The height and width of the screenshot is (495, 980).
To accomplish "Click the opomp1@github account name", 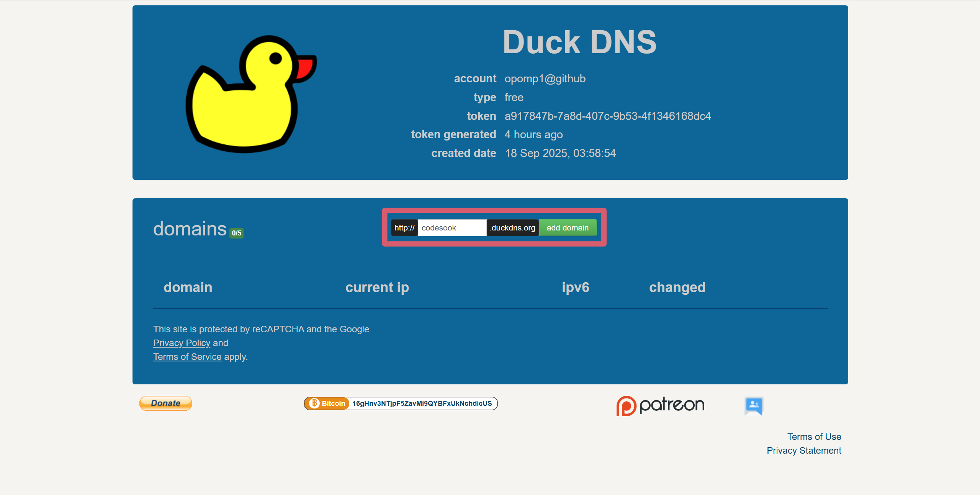I will [545, 79].
